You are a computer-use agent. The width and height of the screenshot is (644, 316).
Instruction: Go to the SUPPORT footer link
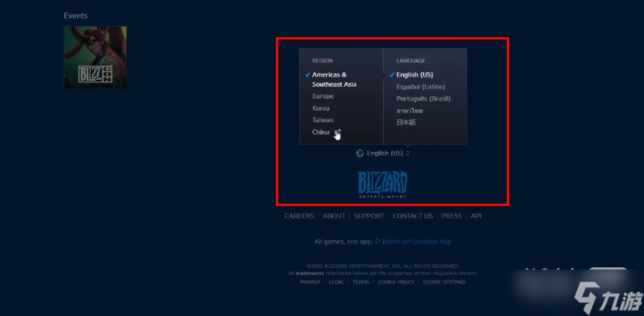369,216
